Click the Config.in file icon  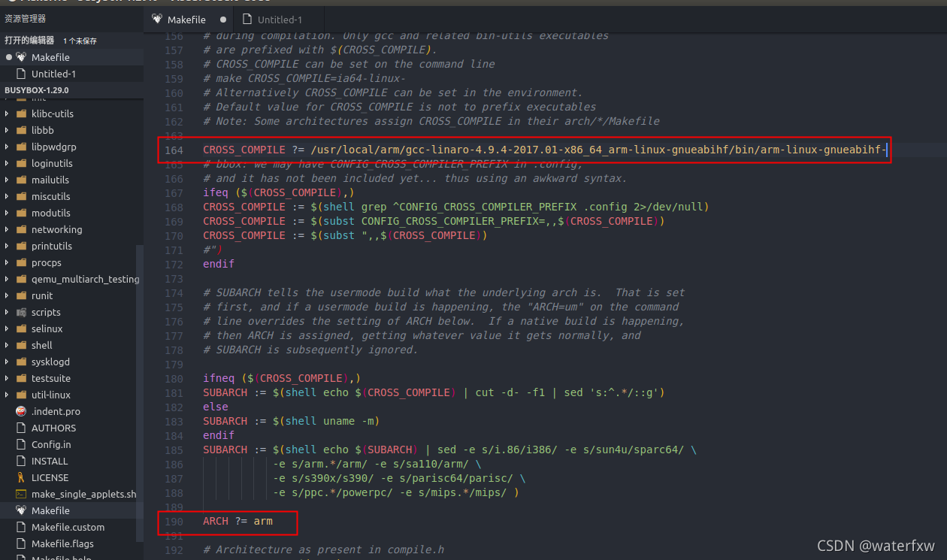[x=21, y=444]
